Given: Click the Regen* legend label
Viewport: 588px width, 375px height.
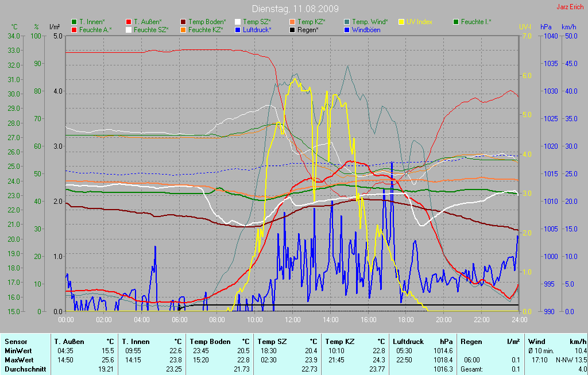Looking at the screenshot, I should (308, 30).
